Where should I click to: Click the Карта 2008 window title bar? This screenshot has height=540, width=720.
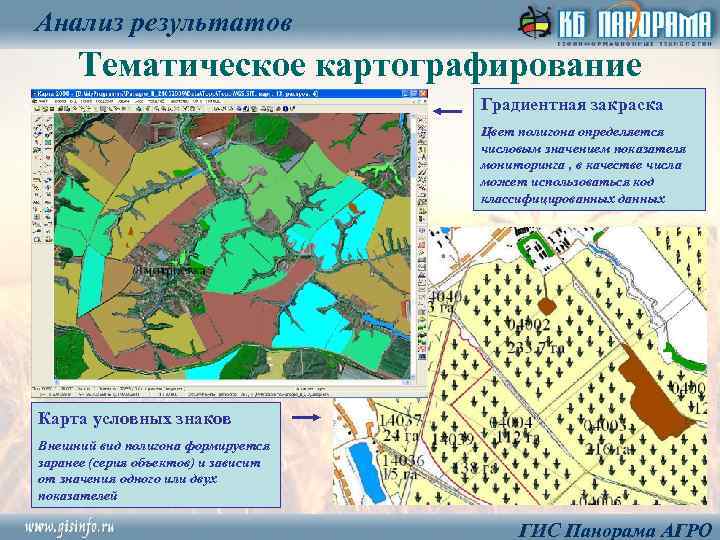[x=229, y=94]
